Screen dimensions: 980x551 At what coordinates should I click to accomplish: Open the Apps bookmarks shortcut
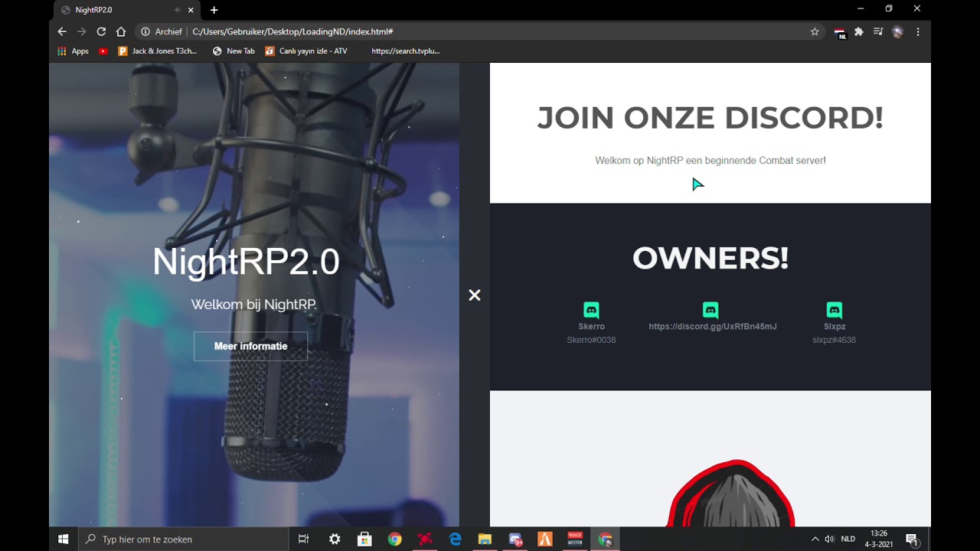tap(73, 51)
